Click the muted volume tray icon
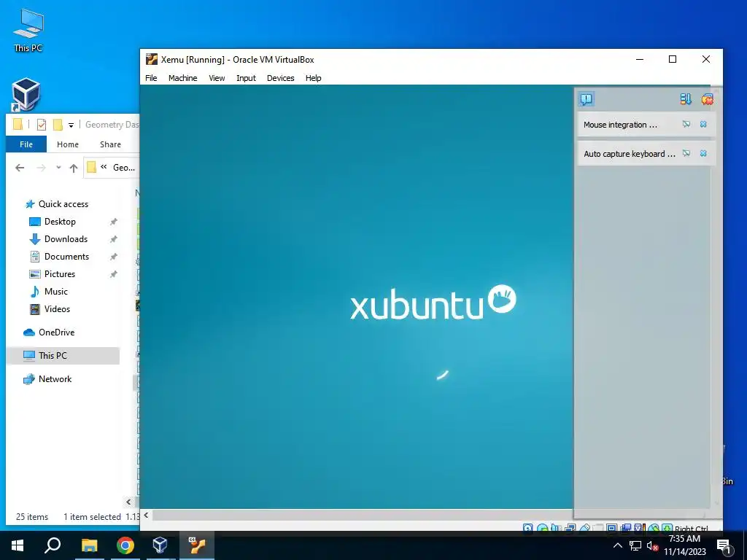The image size is (747, 560). [652, 545]
